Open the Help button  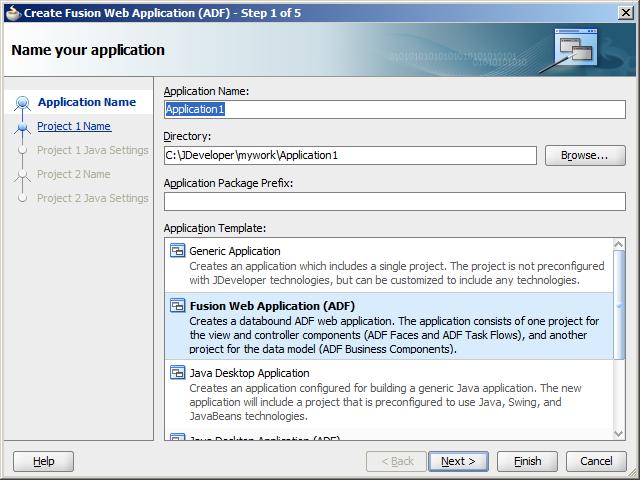(44, 461)
